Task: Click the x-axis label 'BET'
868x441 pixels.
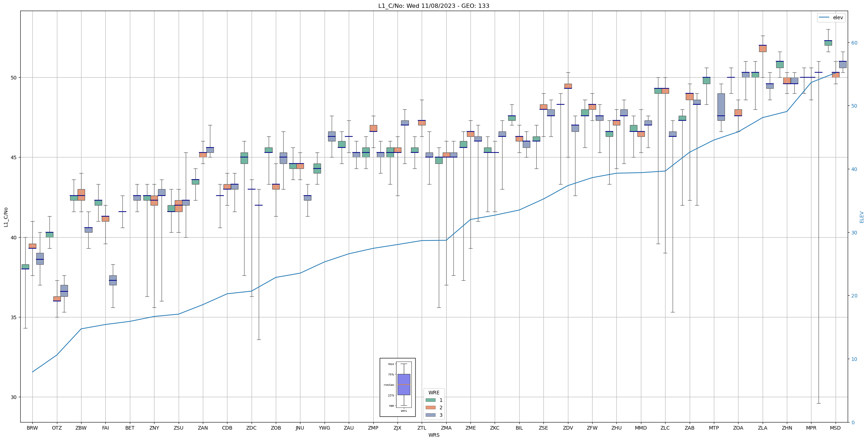Action: [x=130, y=428]
